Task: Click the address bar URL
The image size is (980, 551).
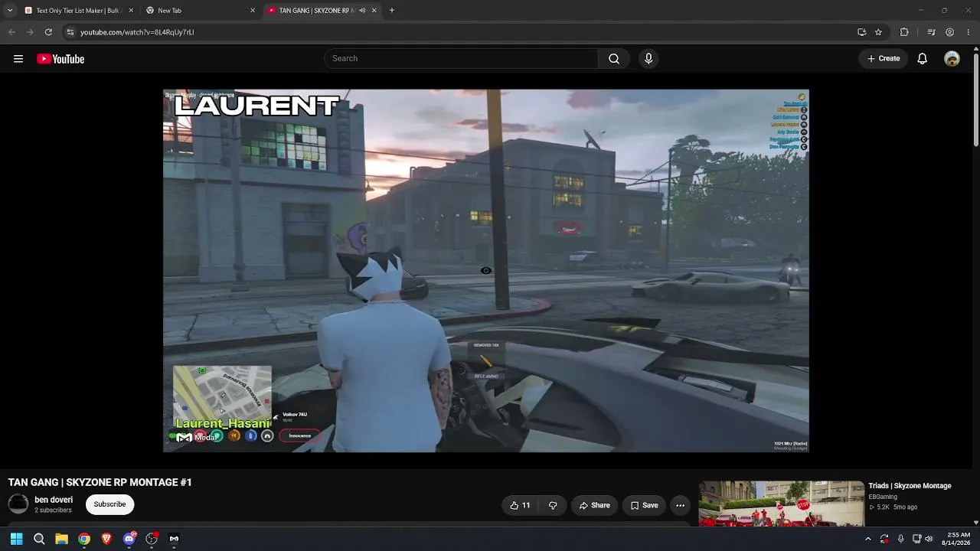Action: coord(137,32)
